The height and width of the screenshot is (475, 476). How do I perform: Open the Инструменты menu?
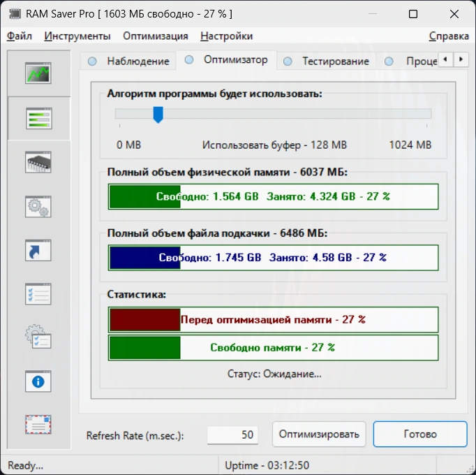[77, 36]
